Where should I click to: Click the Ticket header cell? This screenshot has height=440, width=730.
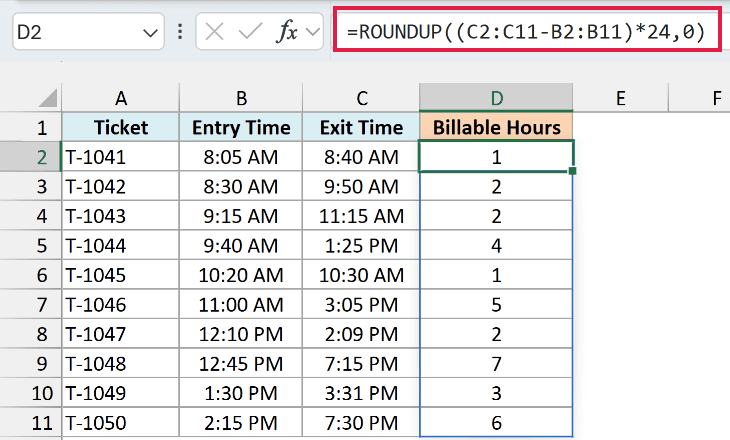(x=121, y=127)
